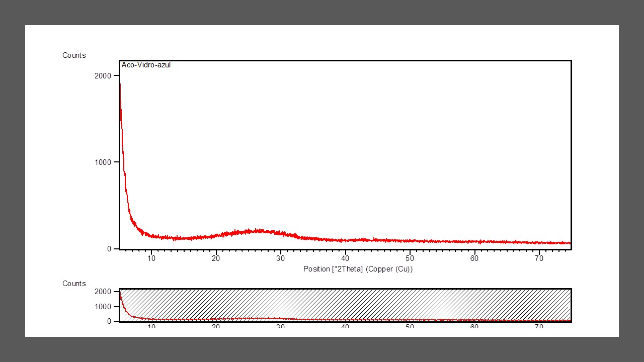Click the "Aco-Vidro-azul" sample name label

pos(146,65)
